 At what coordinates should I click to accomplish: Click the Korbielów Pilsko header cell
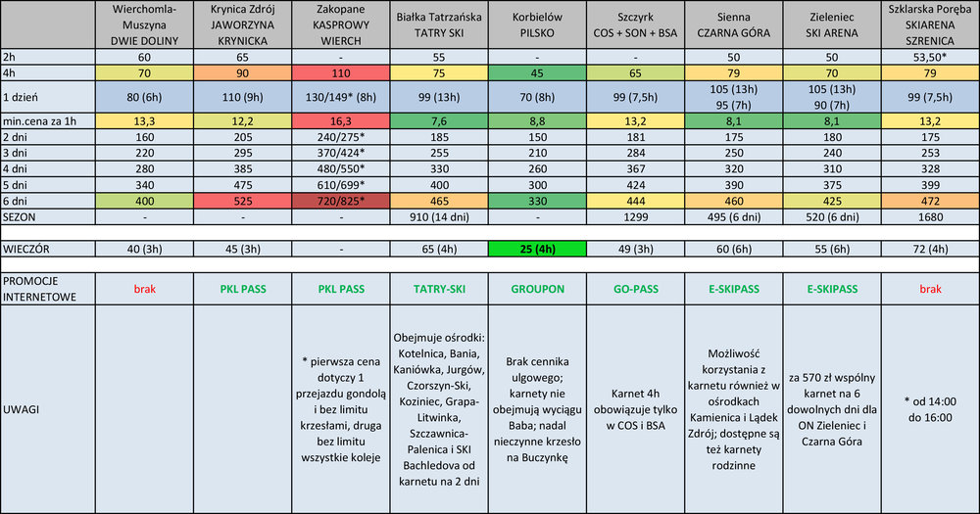(x=537, y=25)
